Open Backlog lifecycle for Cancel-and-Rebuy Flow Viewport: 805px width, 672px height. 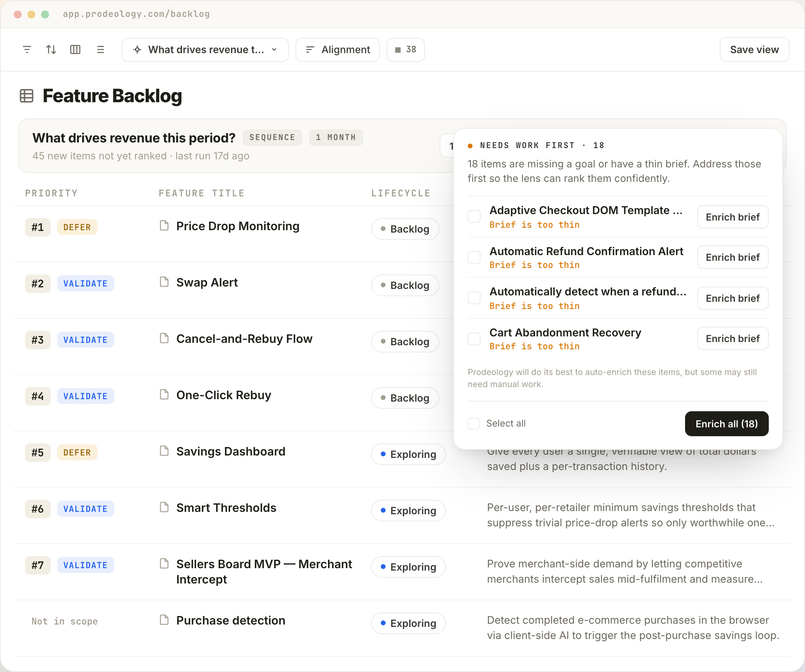coord(405,342)
